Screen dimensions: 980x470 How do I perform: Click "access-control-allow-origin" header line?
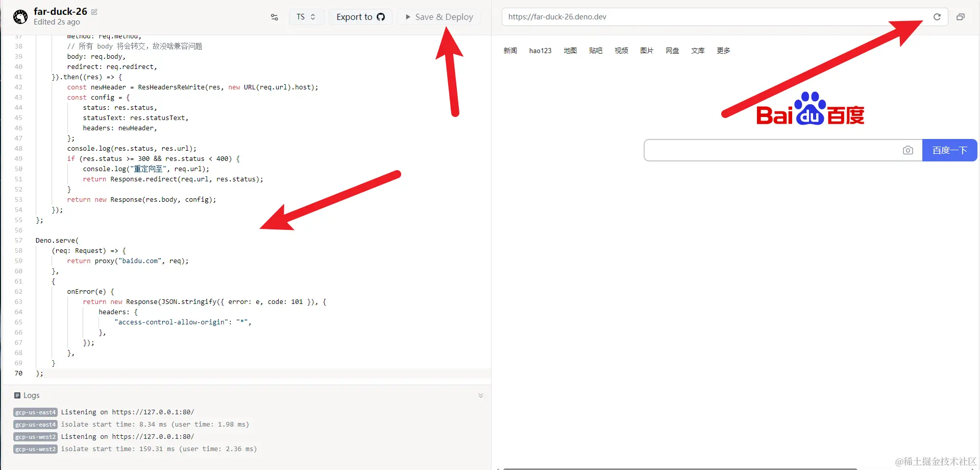pos(183,322)
